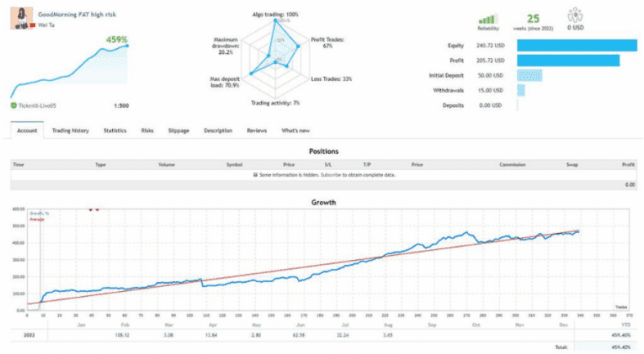Show the Description tab

[x=218, y=131]
